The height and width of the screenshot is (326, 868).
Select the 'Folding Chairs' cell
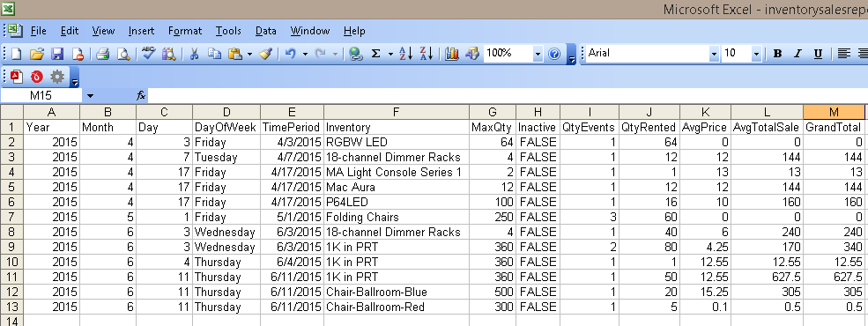[x=397, y=217]
